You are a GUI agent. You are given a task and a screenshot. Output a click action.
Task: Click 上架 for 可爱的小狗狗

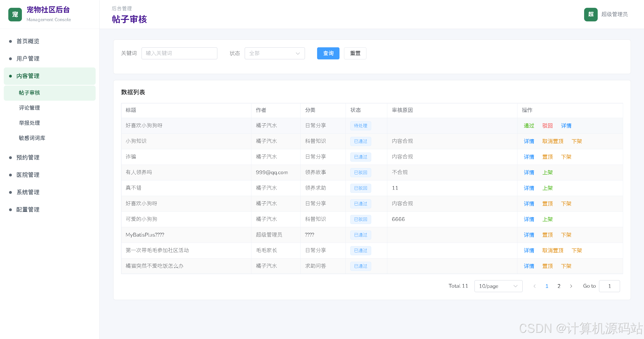pos(547,219)
